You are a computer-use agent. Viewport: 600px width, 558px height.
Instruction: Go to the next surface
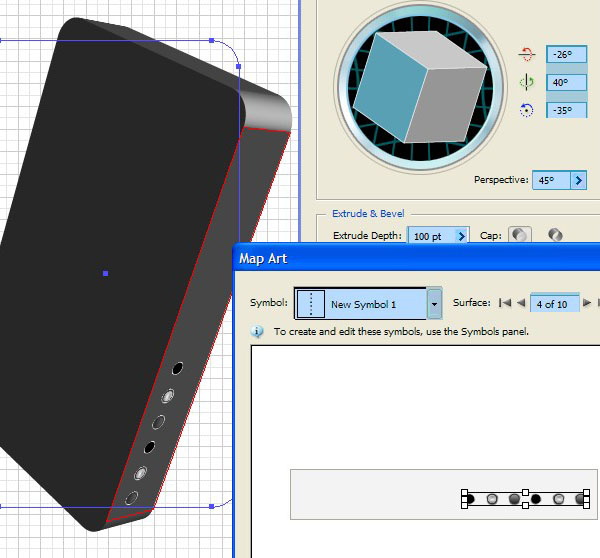(x=587, y=303)
